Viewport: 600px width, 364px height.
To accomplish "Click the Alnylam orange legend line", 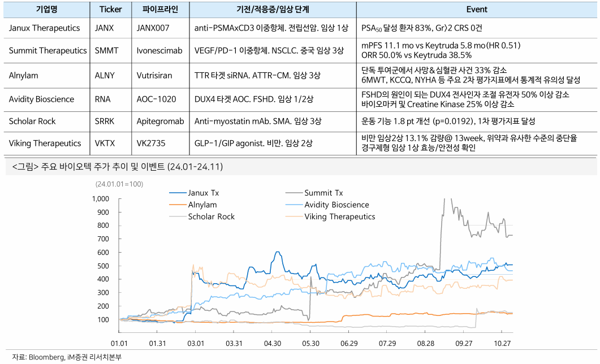I will coord(177,205).
